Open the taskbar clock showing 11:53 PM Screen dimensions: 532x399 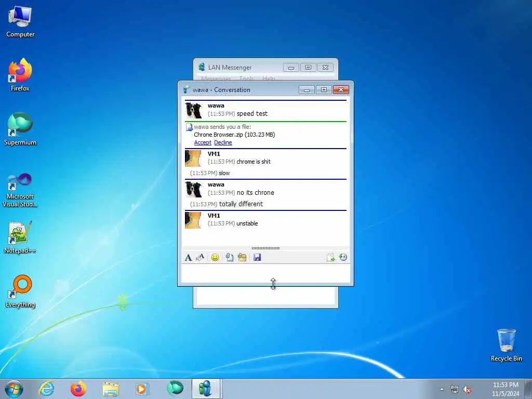(506, 389)
